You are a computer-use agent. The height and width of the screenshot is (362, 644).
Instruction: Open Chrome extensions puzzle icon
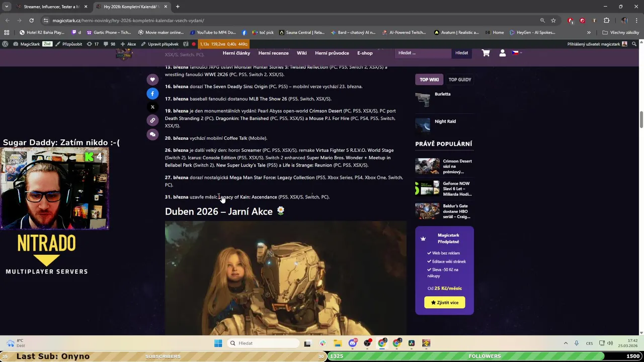[606, 21]
